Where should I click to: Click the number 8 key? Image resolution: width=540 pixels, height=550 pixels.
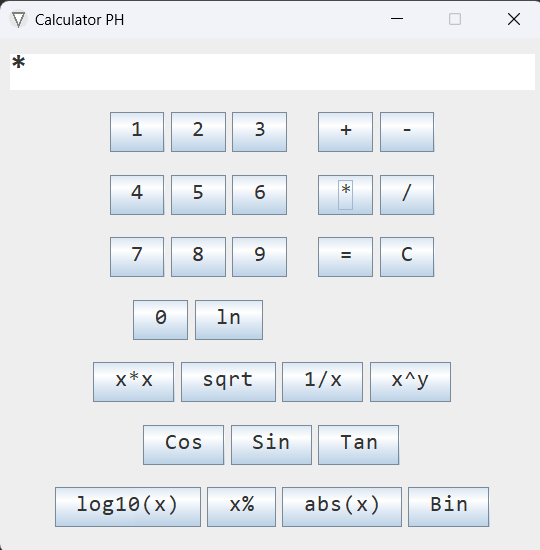198,257
